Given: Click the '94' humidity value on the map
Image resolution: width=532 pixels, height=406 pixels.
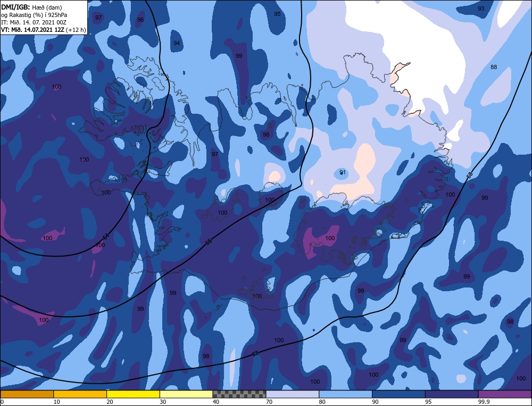Looking at the screenshot, I should click(x=177, y=43).
